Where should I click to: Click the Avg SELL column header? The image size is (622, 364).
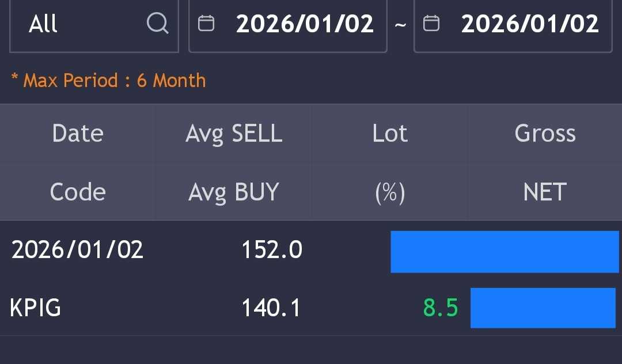click(234, 134)
